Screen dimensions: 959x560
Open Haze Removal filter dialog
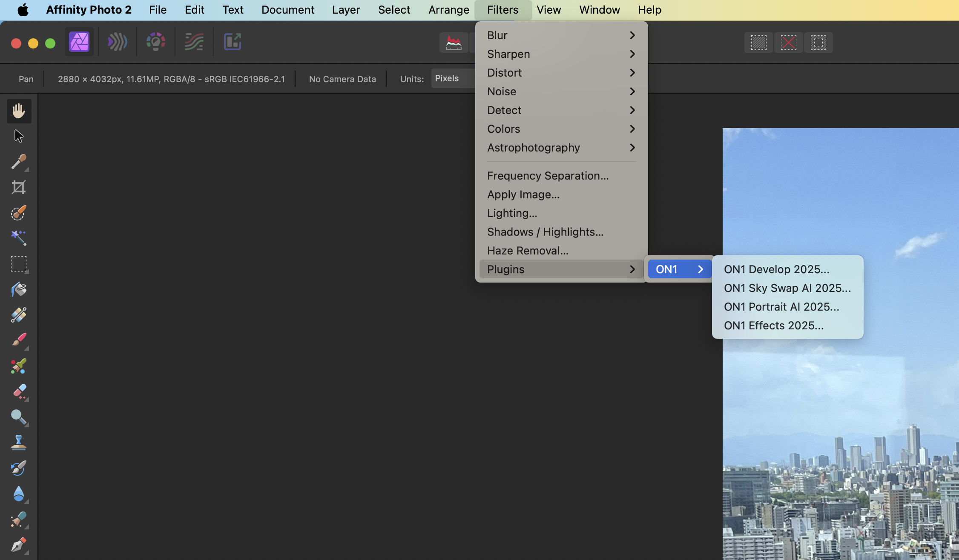coord(528,251)
